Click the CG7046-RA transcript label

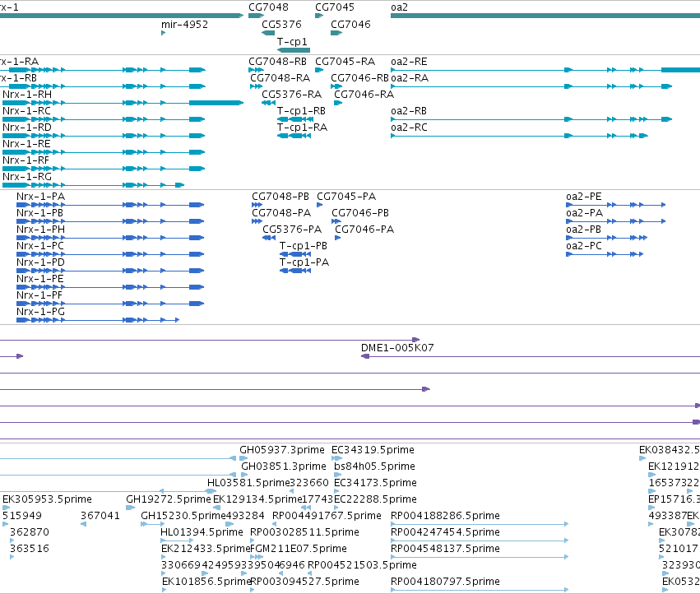(x=364, y=95)
